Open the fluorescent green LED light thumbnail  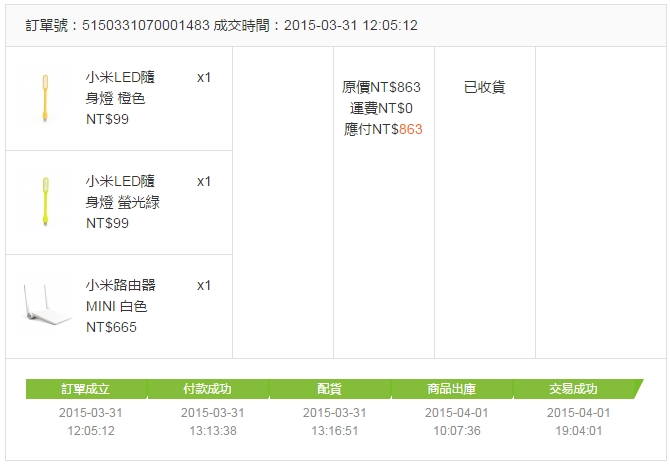45,202
